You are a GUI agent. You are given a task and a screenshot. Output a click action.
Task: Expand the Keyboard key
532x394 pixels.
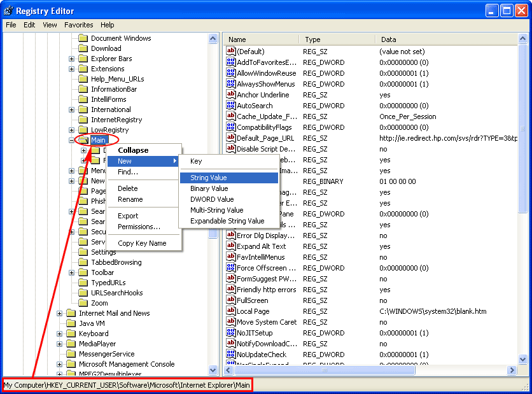coord(59,334)
